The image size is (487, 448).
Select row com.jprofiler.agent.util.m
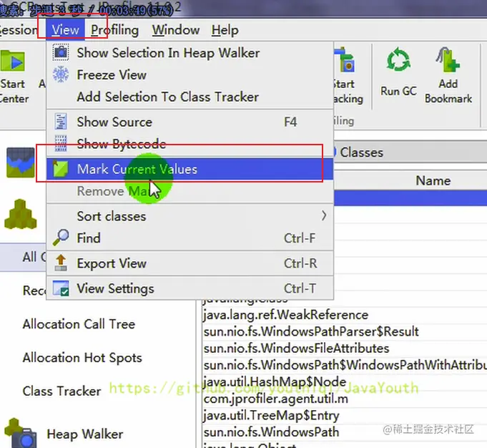345,399
